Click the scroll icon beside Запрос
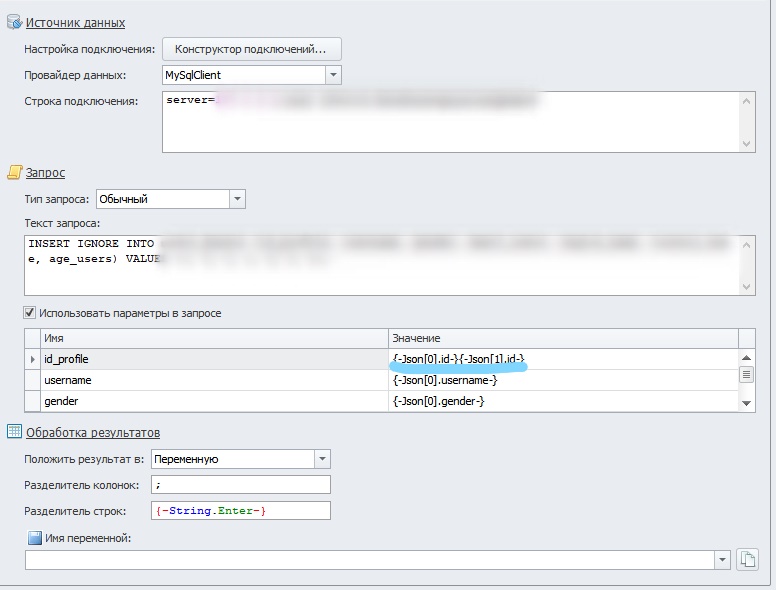The image size is (776, 590). tap(14, 173)
